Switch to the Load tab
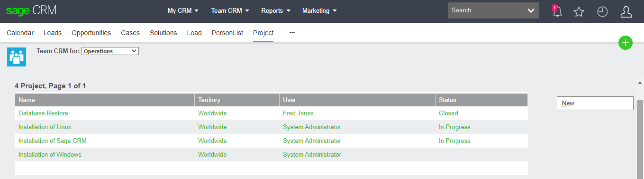Viewport: 644px width, 179px height. [x=194, y=33]
